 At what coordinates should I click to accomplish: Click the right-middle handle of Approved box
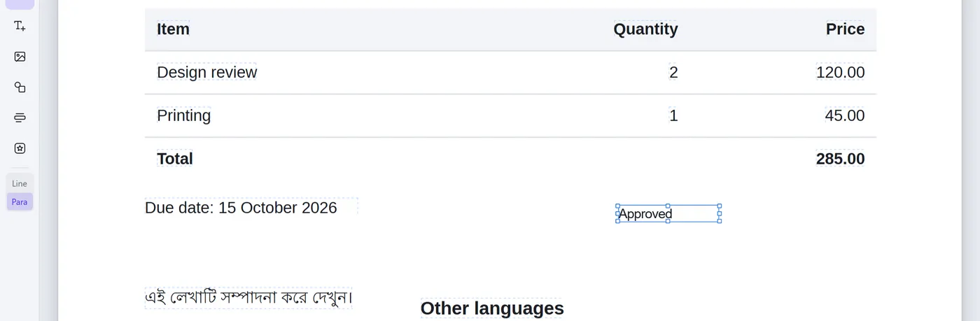point(720,213)
